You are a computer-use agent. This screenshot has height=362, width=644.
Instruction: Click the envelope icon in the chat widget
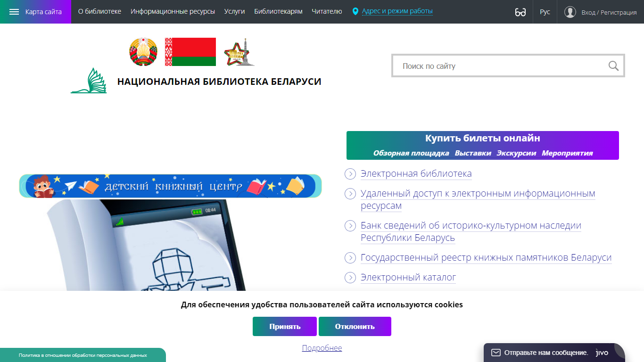click(x=495, y=353)
